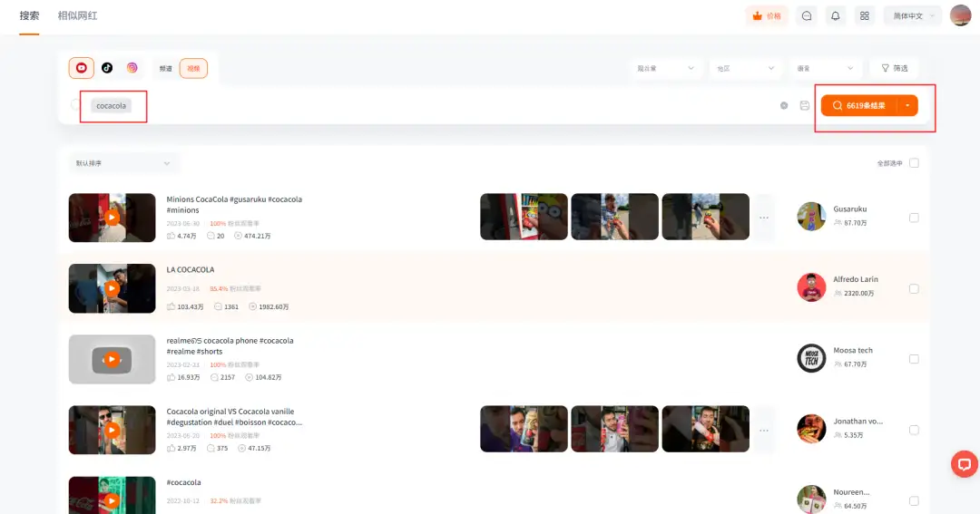Viewport: 980px width, 514px height.
Task: Tick the checkbox for Alfredo Larin row
Action: point(914,288)
